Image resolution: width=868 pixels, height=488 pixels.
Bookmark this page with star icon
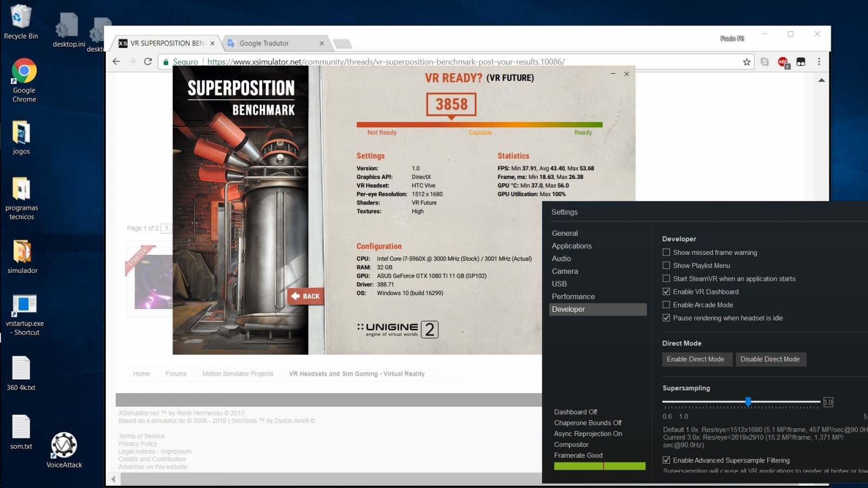click(x=746, y=62)
